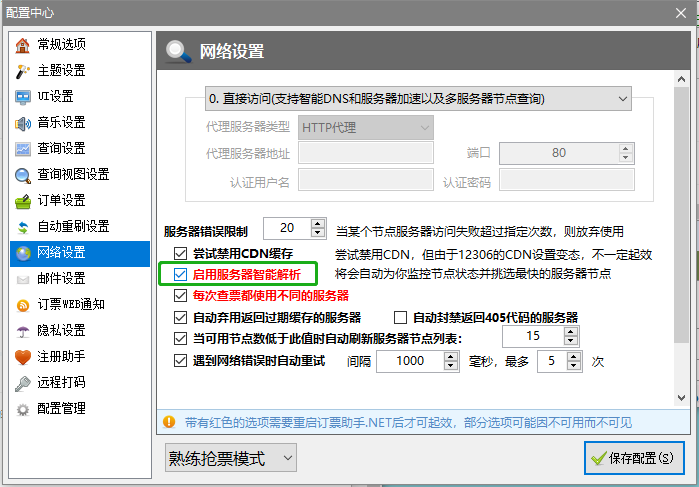Screen dimensions: 699x487
Task: Click the chart icon for 查询设置
Action: pyautogui.click(x=23, y=149)
